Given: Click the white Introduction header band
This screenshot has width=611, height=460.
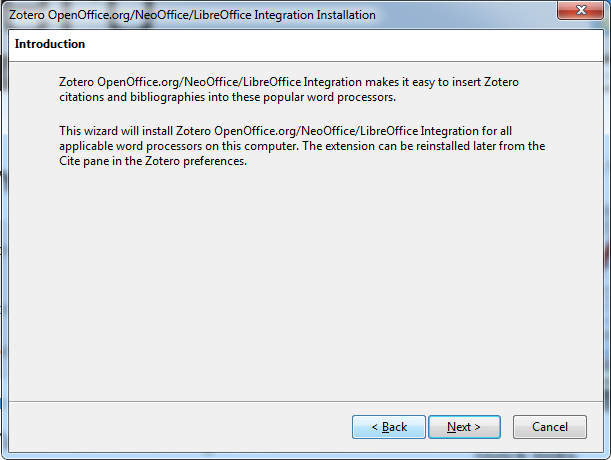Looking at the screenshot, I should [306, 45].
